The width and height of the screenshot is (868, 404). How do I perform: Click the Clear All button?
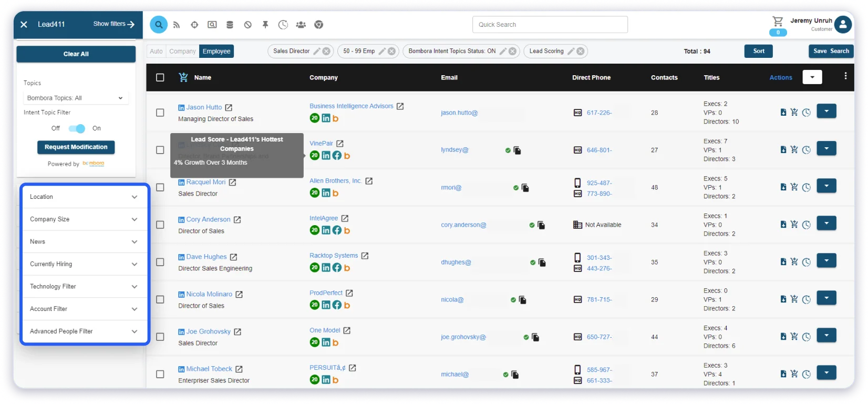[x=76, y=54]
